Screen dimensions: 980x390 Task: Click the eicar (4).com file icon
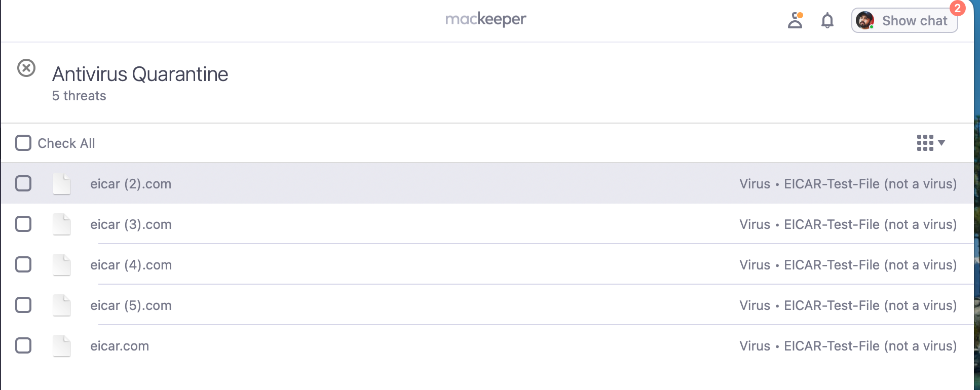[x=62, y=264]
